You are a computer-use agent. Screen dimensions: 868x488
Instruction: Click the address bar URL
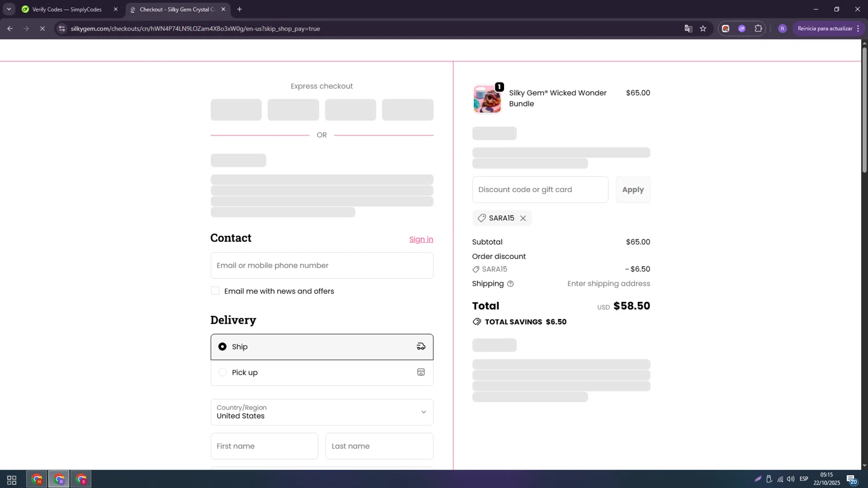point(196,28)
